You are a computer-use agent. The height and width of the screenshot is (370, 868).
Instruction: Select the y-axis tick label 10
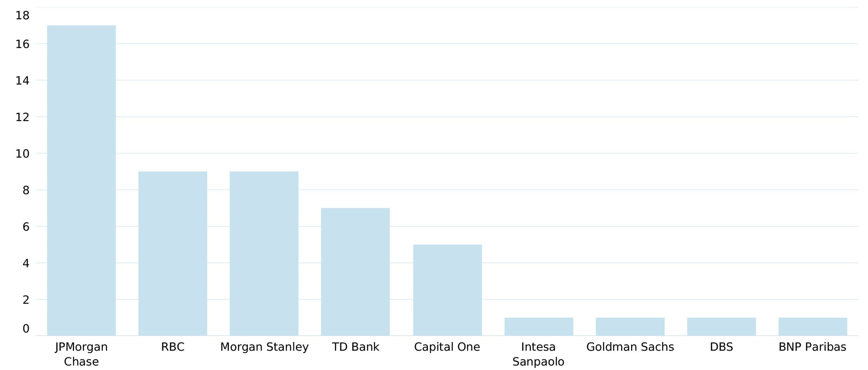coord(22,154)
